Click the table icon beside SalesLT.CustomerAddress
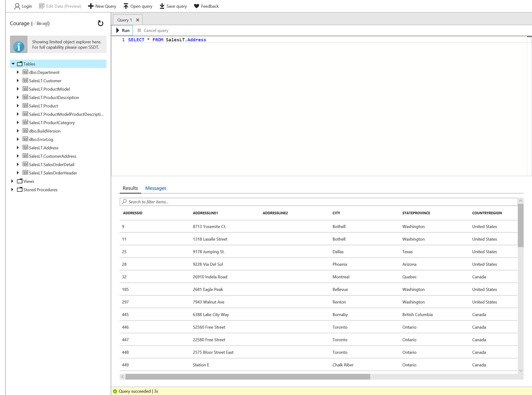 (x=25, y=156)
